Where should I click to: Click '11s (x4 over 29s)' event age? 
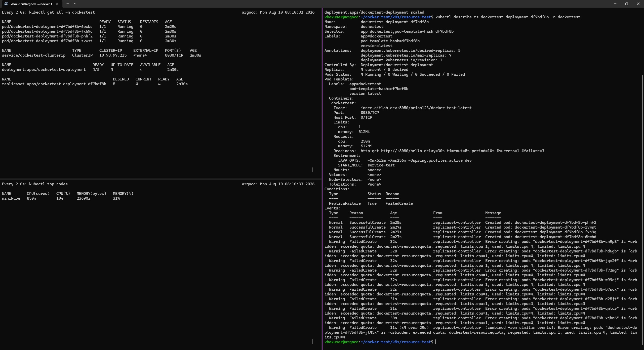(409, 328)
